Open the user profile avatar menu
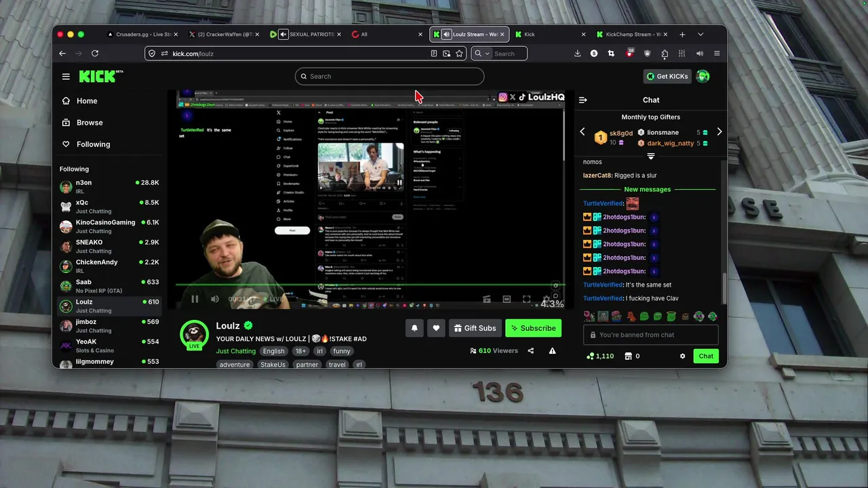Image resolution: width=868 pixels, height=488 pixels. click(x=703, y=77)
